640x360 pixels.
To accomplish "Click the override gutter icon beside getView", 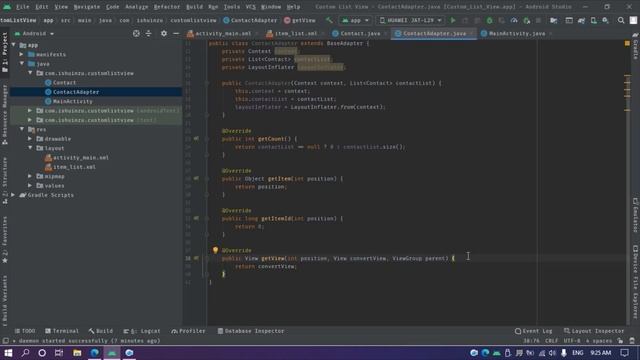I will click(196, 258).
